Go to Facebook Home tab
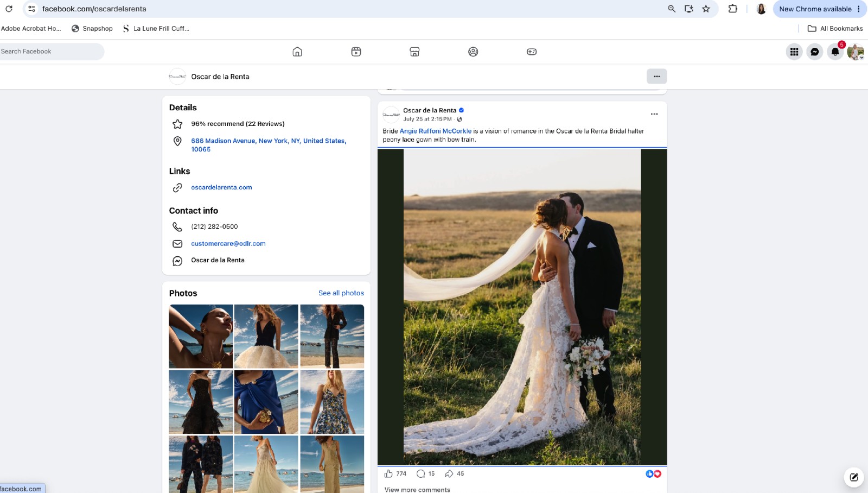868x493 pixels. 297,52
